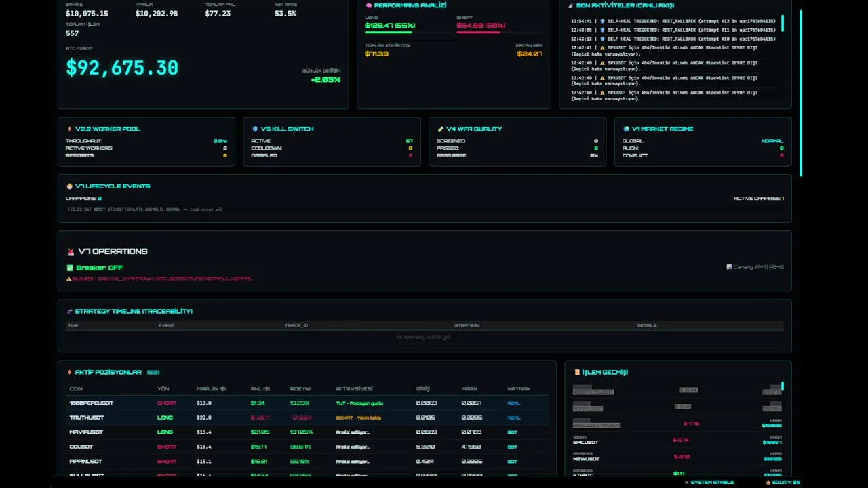Click the brain icon beside Performans Analizi

[x=369, y=5]
